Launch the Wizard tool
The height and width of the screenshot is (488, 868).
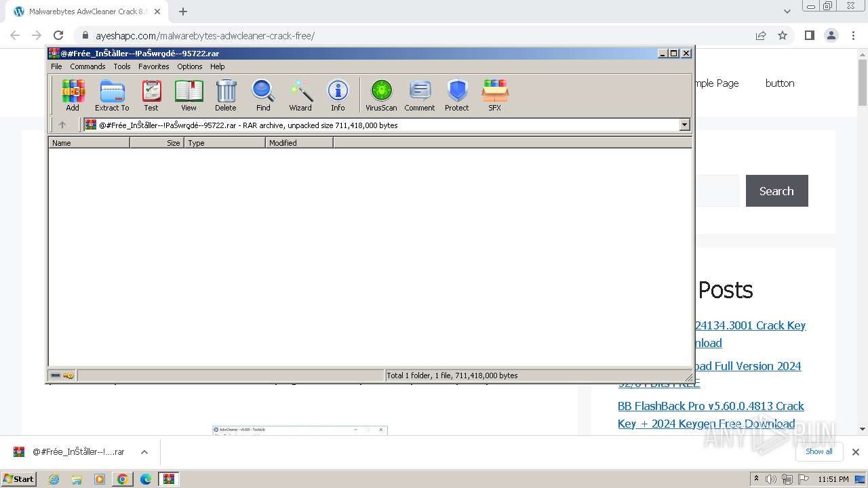(300, 95)
